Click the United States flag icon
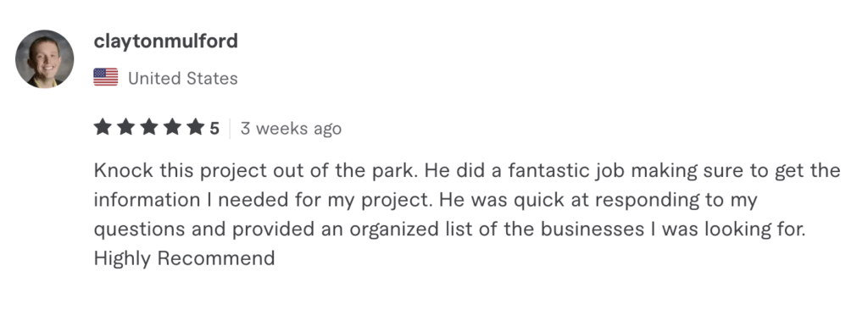868x310 pixels. coord(106,78)
